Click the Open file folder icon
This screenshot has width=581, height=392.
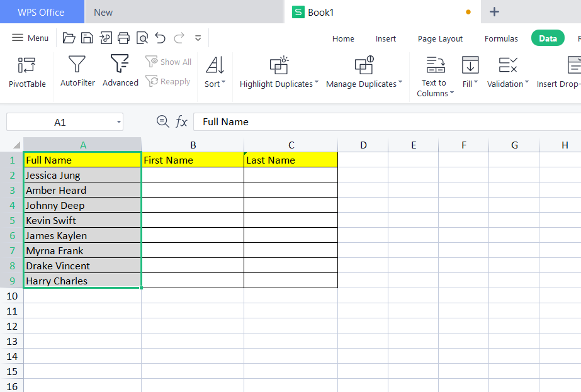[x=69, y=38]
